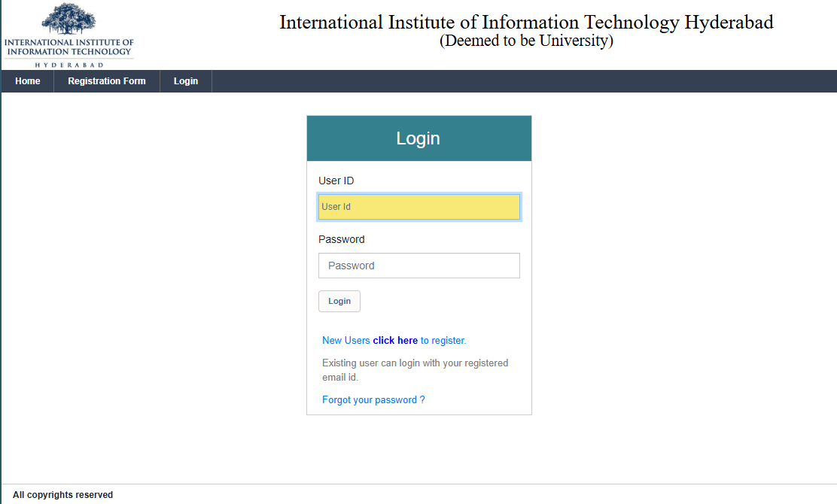Switch to the Login navigation tab
837x504 pixels.
[x=185, y=80]
